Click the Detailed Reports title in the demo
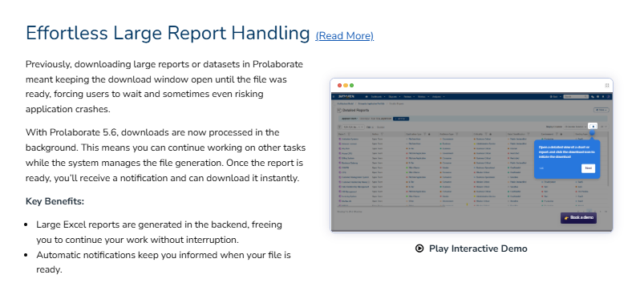The height and width of the screenshot is (291, 644). click(x=355, y=110)
